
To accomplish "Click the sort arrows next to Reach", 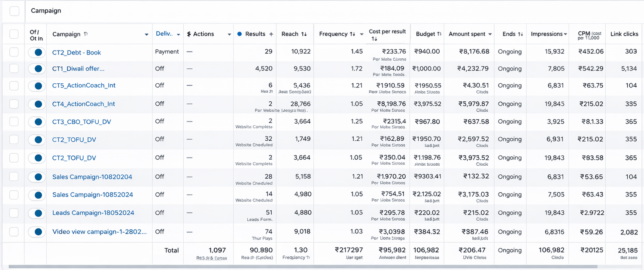I will pos(304,34).
